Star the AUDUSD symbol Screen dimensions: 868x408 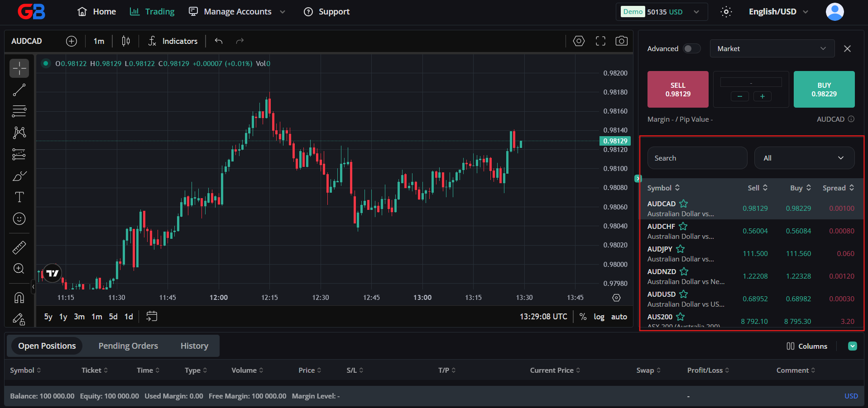tap(684, 294)
